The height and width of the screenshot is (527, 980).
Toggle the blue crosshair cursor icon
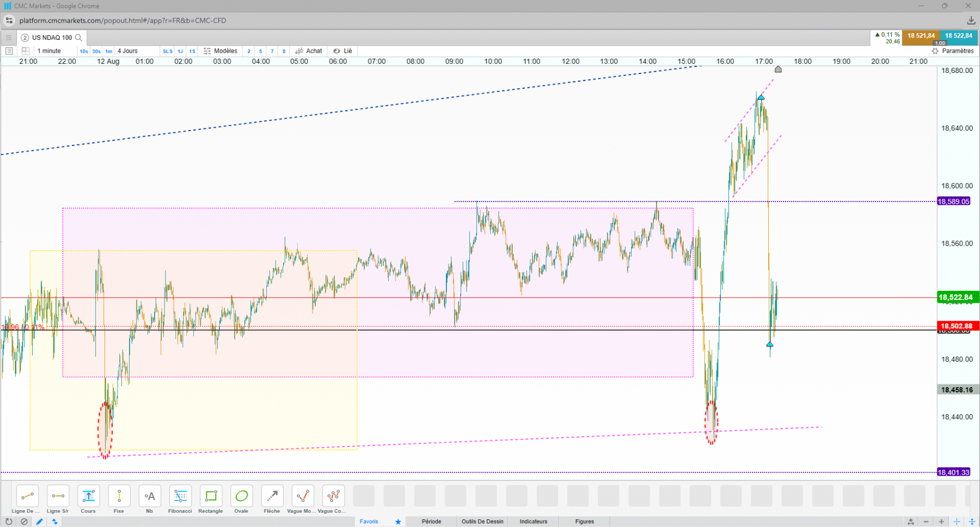[957, 522]
